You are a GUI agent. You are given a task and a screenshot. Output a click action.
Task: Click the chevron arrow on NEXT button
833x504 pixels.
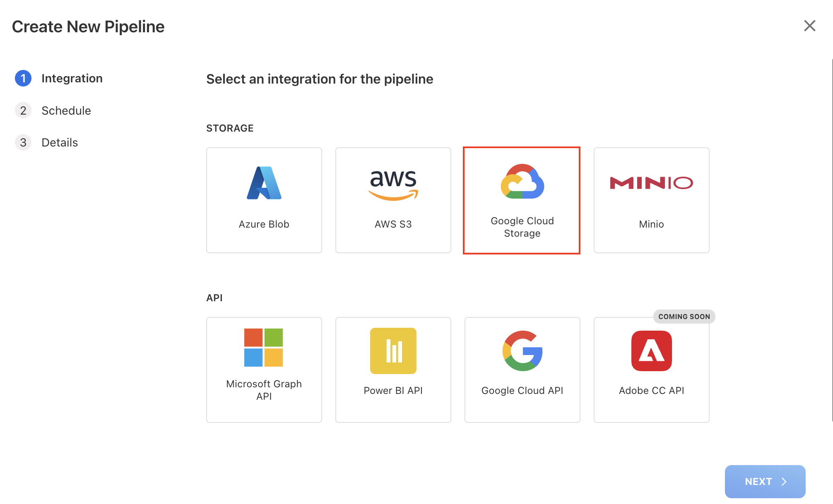(784, 482)
